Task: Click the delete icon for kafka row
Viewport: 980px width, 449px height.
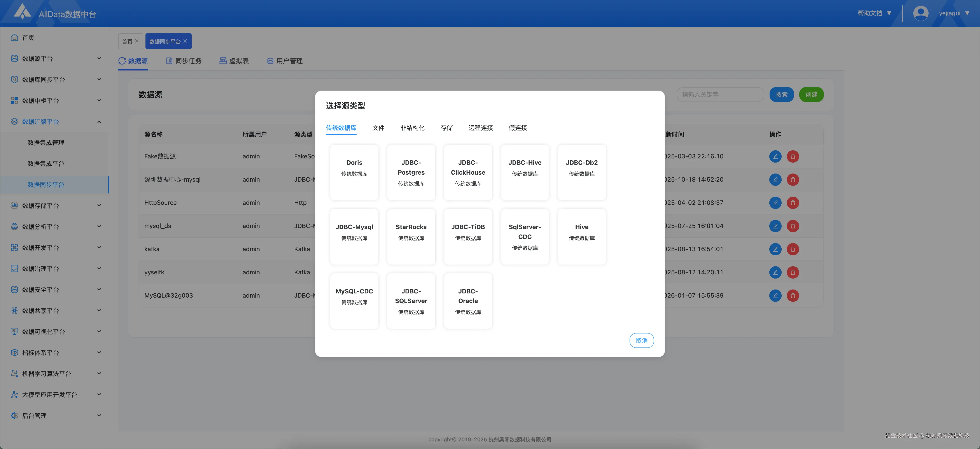Action: [x=793, y=249]
